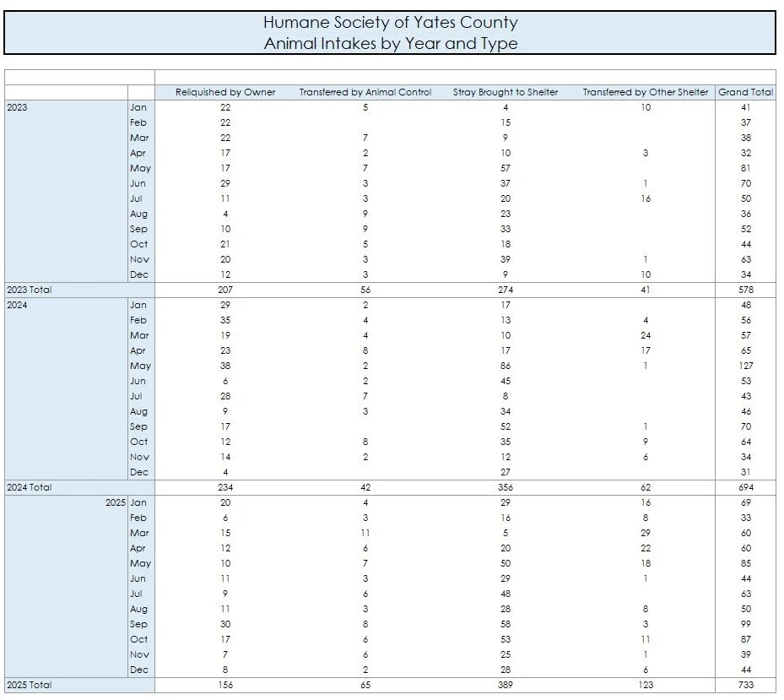Viewport: 784px width, 700px height.
Task: Select the 2025 Jul stray count 48
Action: (506, 594)
